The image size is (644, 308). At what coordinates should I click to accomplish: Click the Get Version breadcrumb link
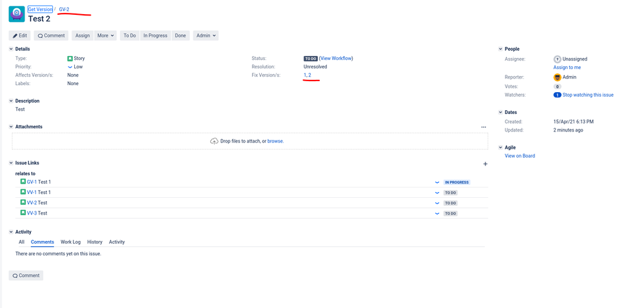click(x=40, y=9)
